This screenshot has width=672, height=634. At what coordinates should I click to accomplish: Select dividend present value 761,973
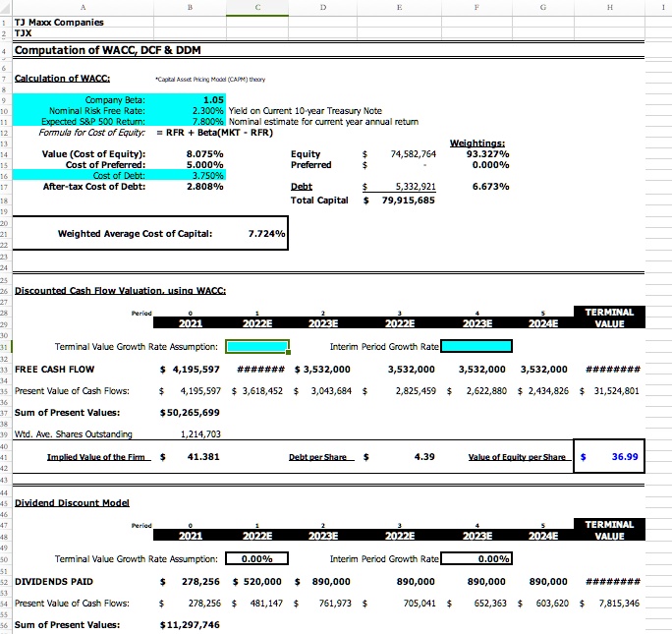tap(335, 604)
